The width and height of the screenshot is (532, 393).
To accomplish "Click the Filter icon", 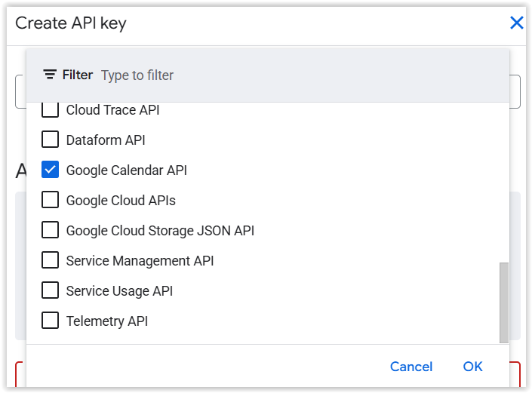I will coord(50,75).
